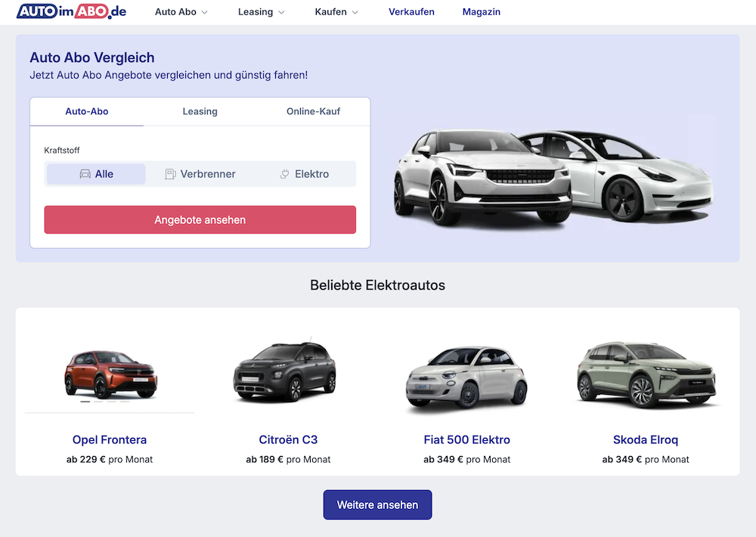756x537 pixels.
Task: Expand the Kaufen navigation dropdown
Action: click(336, 12)
